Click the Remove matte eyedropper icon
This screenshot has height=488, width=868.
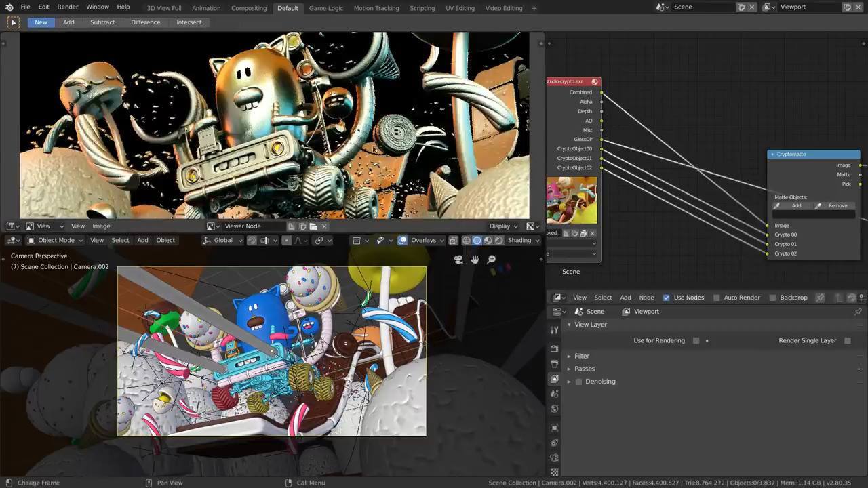818,206
